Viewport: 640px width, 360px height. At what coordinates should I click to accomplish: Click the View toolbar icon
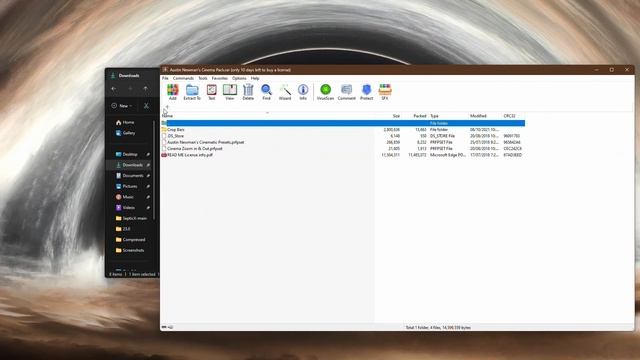230,92
